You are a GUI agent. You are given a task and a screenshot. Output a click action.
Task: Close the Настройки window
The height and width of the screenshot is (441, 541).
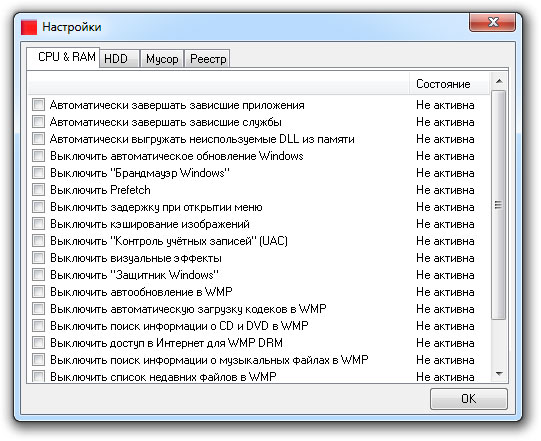point(493,22)
